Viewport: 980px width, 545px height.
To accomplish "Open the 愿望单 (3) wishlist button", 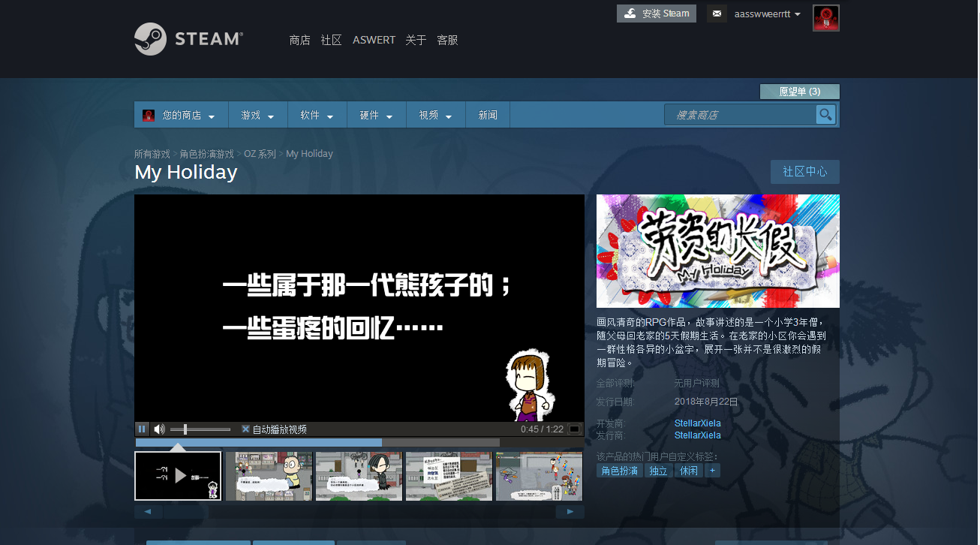I will [x=800, y=92].
